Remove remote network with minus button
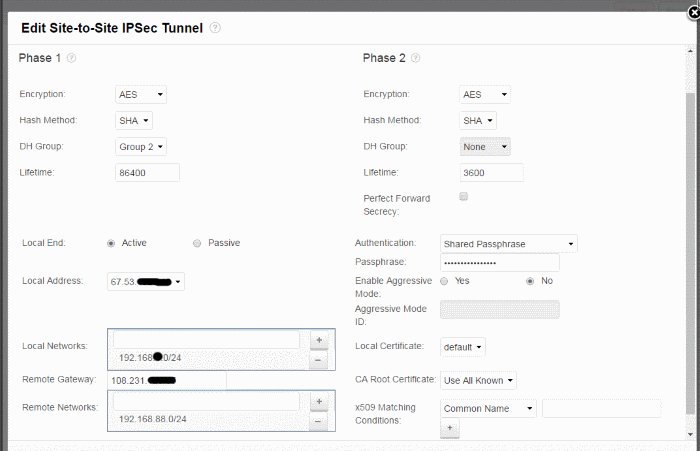This screenshot has height=451, width=700. coord(317,420)
